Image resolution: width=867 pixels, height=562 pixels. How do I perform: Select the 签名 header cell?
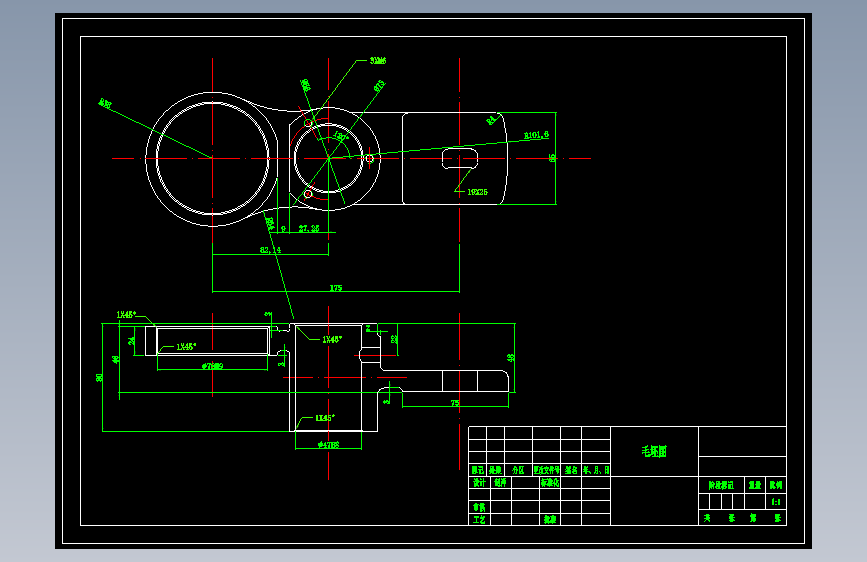pyautogui.click(x=571, y=470)
